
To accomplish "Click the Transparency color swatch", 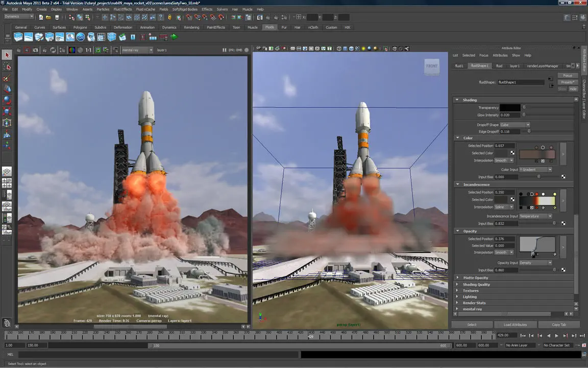I will pos(510,107).
